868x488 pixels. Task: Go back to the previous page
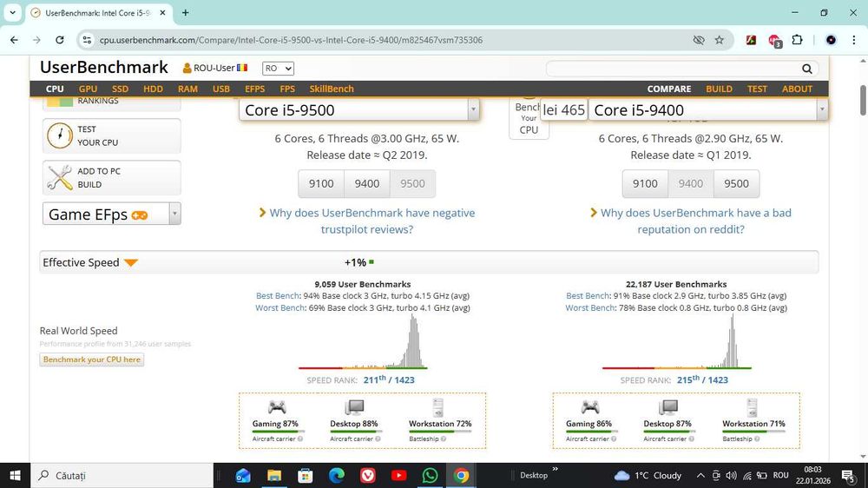(14, 40)
